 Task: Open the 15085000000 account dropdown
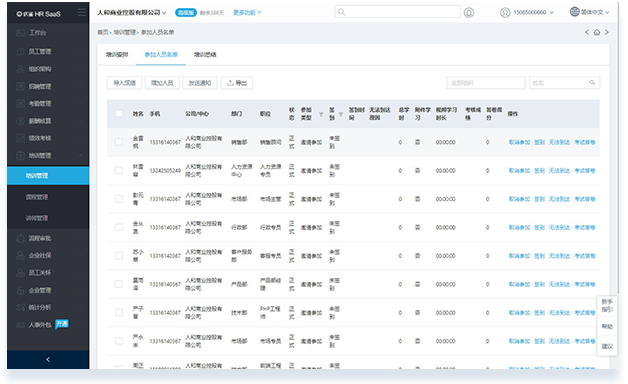pyautogui.click(x=533, y=13)
